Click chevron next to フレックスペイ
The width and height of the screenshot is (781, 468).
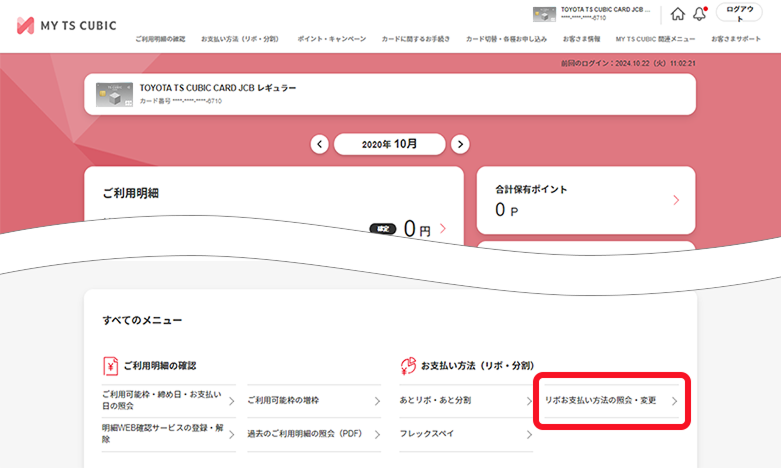tap(529, 435)
